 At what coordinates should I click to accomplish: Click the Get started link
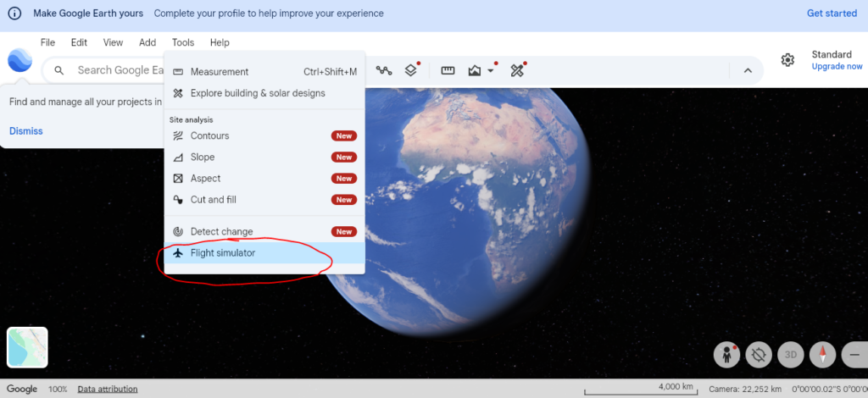pyautogui.click(x=832, y=14)
